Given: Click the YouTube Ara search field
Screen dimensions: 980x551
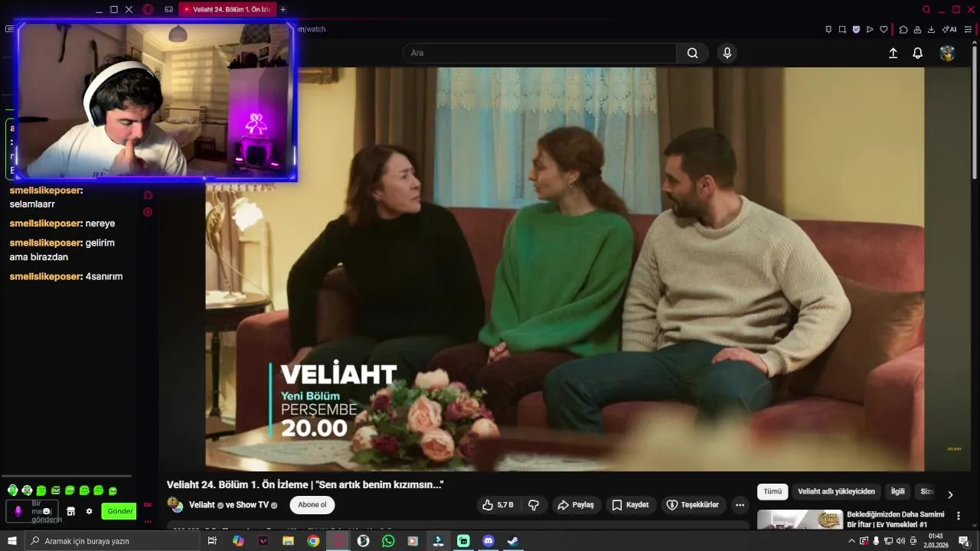Looking at the screenshot, I should [x=540, y=53].
